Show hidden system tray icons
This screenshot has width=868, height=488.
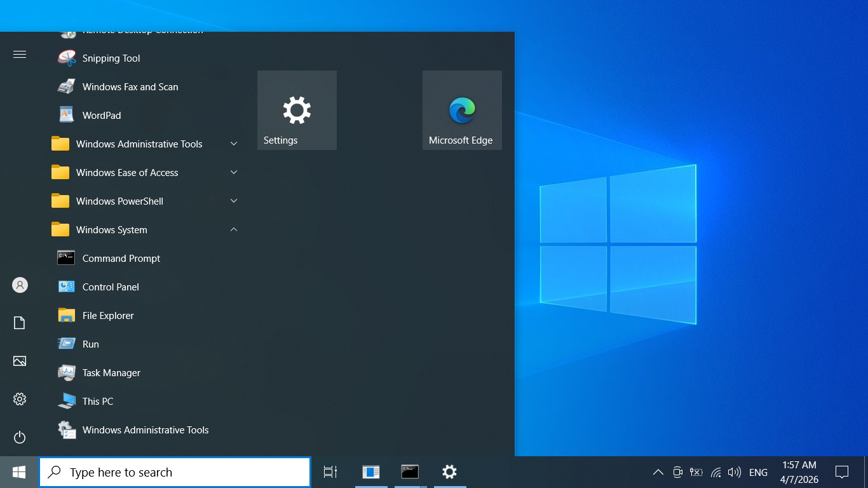658,472
